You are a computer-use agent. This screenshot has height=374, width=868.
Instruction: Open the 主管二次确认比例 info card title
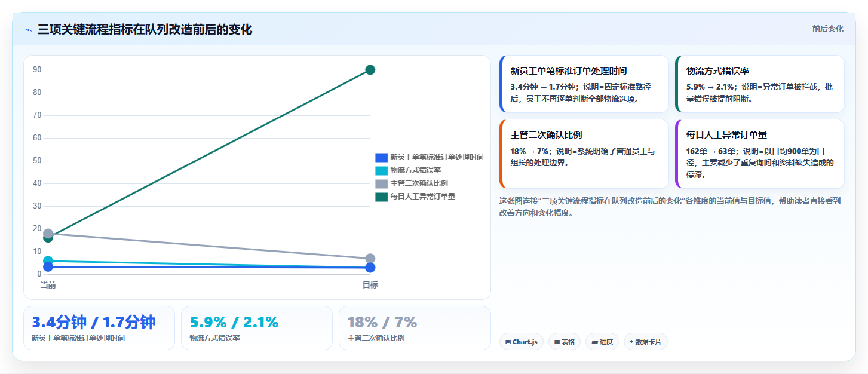coord(546,135)
